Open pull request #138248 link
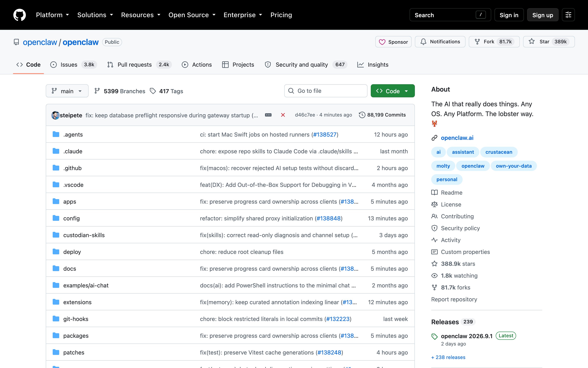588x368 pixels. pyautogui.click(x=329, y=352)
